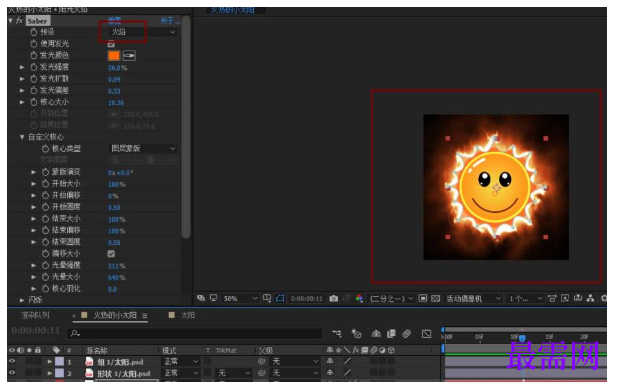Toggle draft 3D icon in timeline
Image resolution: width=618 pixels, height=387 pixels.
(356, 334)
